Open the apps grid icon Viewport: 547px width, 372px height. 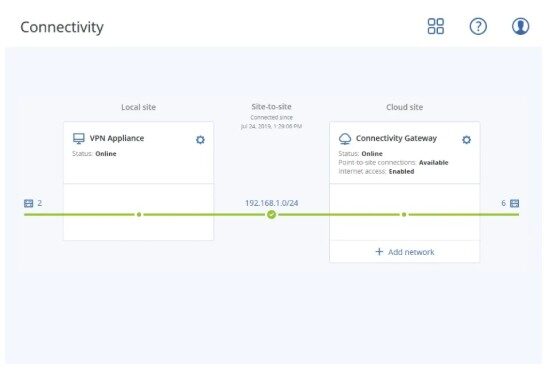[436, 26]
